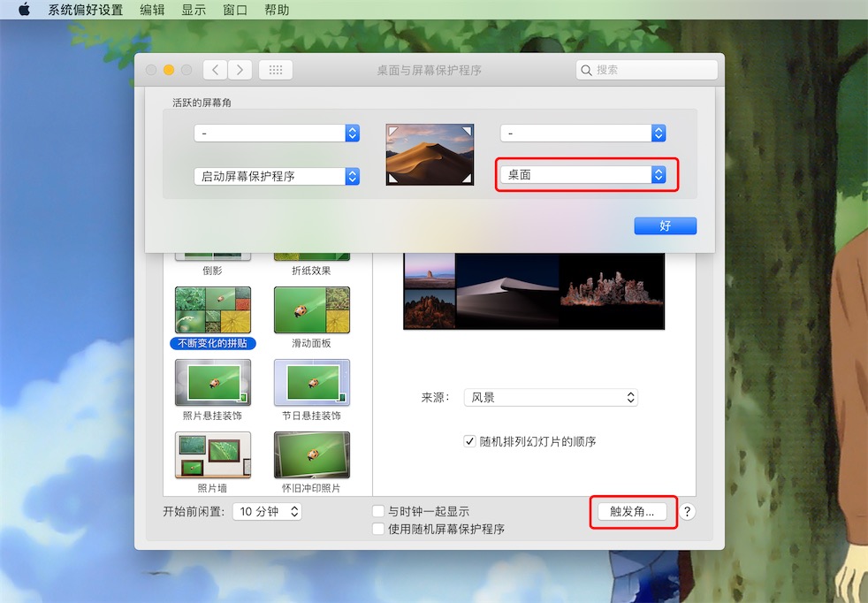Select the 照片悬挂装饰 screen saver
Screen dimensions: 868x603
pyautogui.click(x=213, y=391)
